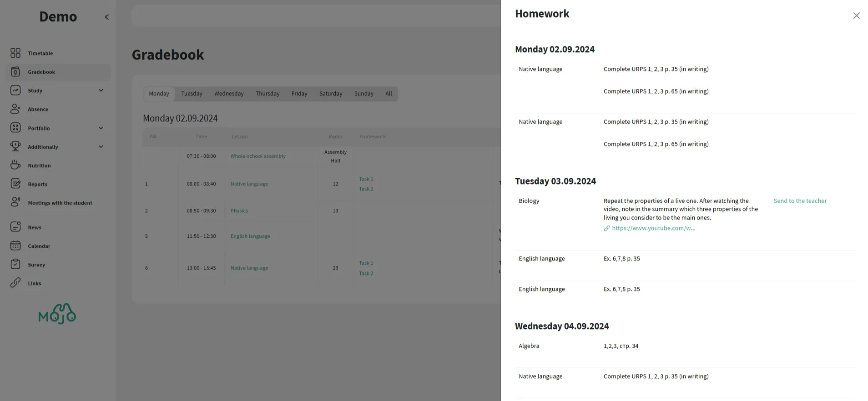Image resolution: width=868 pixels, height=401 pixels.
Task: Switch to the Tuesday tab
Action: pos(192,94)
